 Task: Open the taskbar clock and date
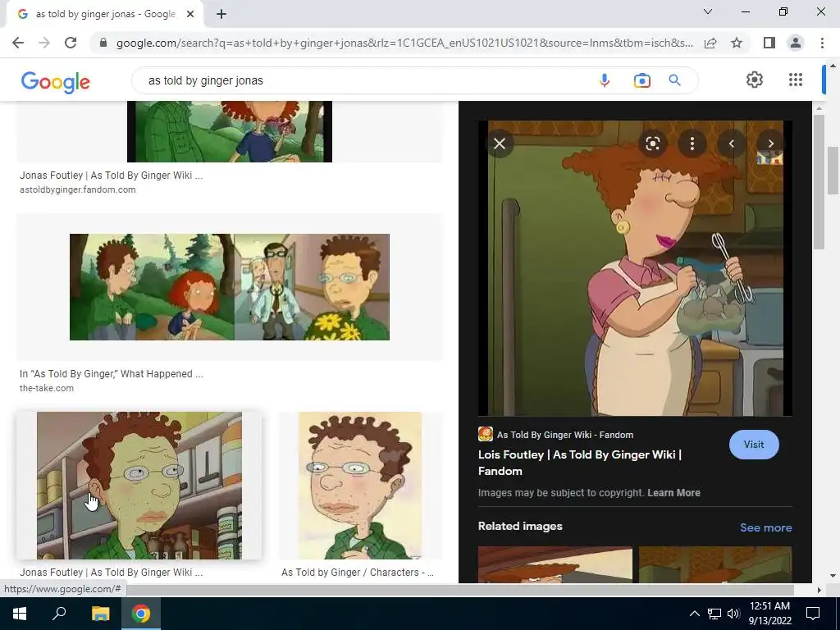[x=769, y=614]
